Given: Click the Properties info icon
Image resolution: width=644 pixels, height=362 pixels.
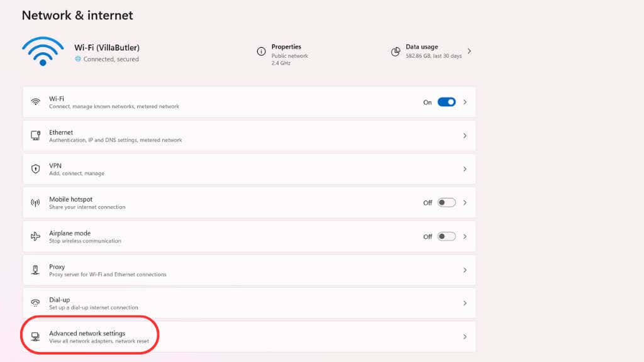Looking at the screenshot, I should (261, 52).
